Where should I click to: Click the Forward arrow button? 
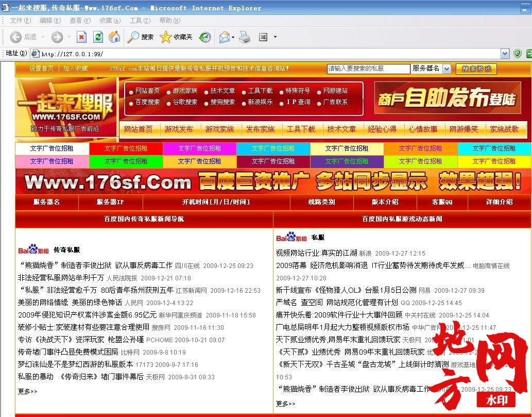click(x=57, y=37)
